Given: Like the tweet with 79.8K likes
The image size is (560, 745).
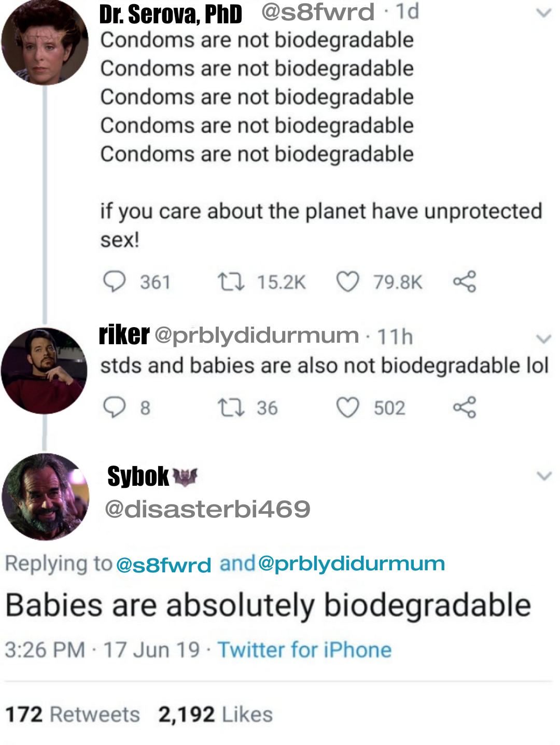Looking at the screenshot, I should (x=347, y=282).
